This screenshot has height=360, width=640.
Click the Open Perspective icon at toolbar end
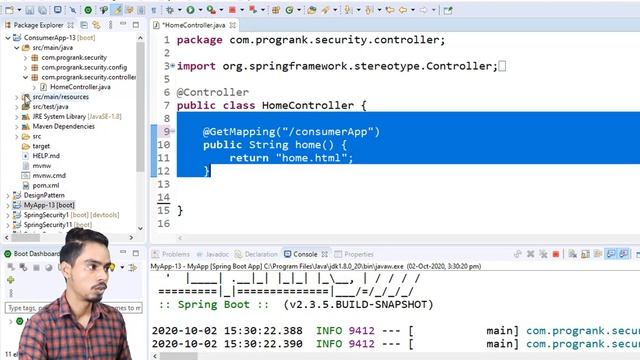pyautogui.click(x=448, y=10)
